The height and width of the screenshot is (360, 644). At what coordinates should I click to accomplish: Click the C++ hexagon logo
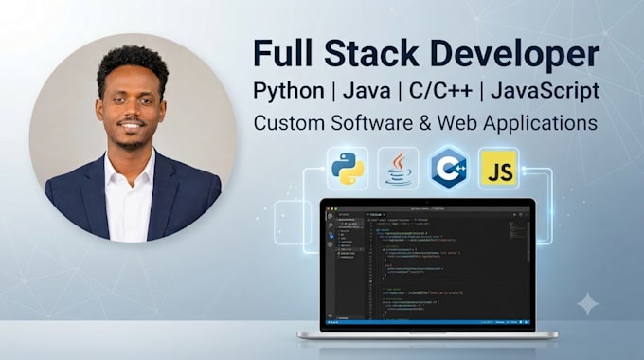click(x=449, y=168)
